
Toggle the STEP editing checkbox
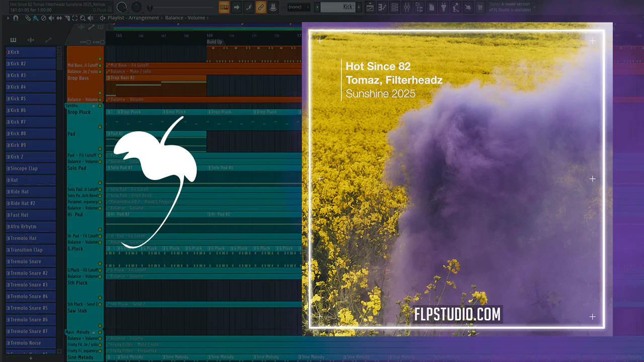[89, 42]
